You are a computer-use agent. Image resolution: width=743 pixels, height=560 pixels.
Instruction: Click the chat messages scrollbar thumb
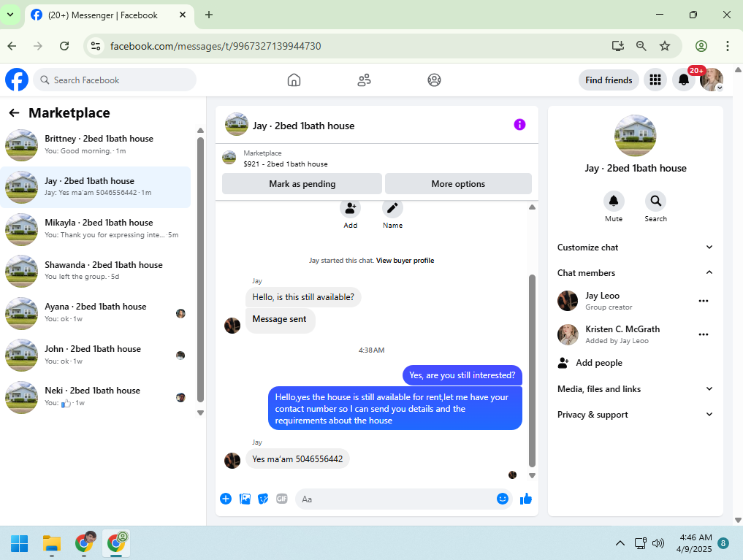[x=532, y=371]
